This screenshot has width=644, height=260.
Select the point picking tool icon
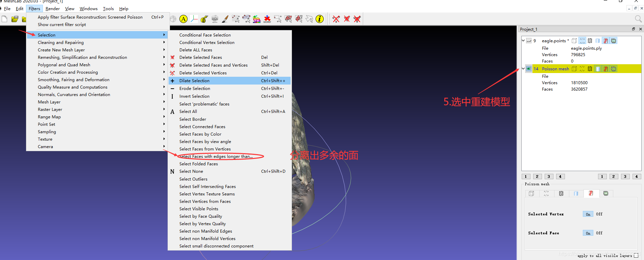[x=236, y=19]
